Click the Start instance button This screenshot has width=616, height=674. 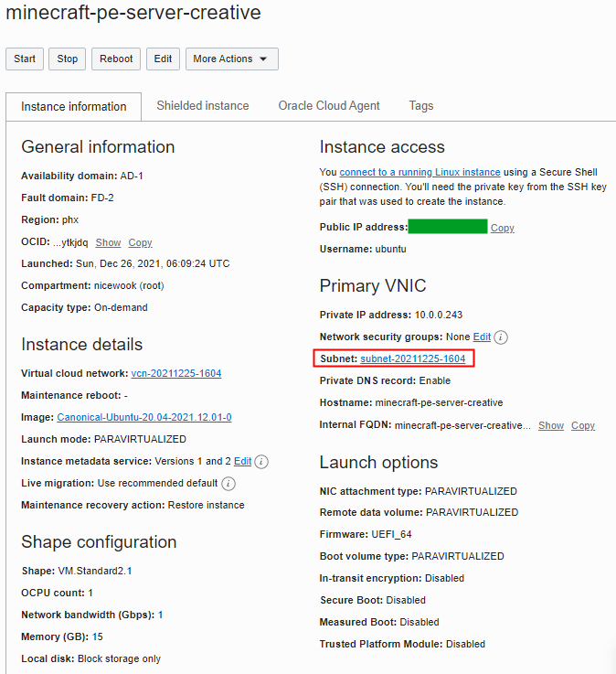coord(25,59)
